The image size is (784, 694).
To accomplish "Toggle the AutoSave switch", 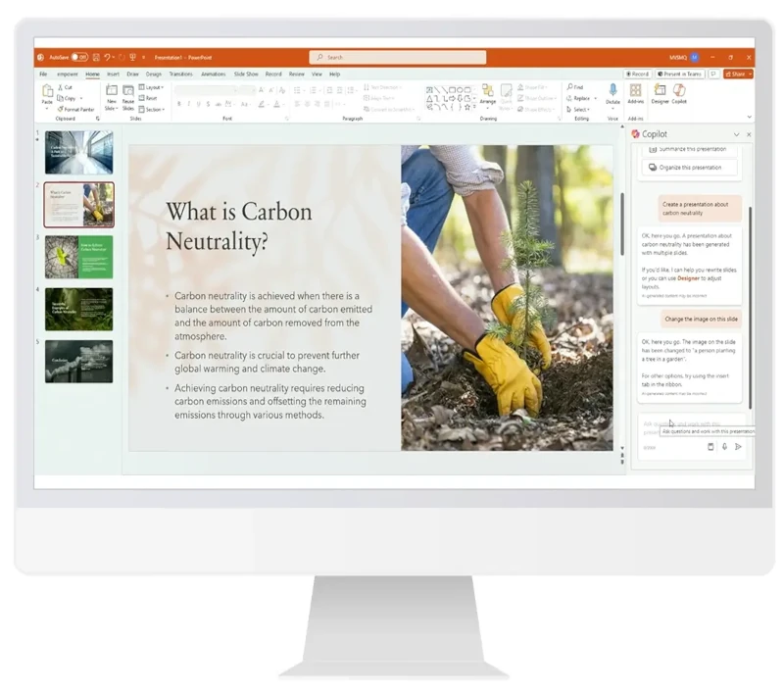I will [x=79, y=57].
